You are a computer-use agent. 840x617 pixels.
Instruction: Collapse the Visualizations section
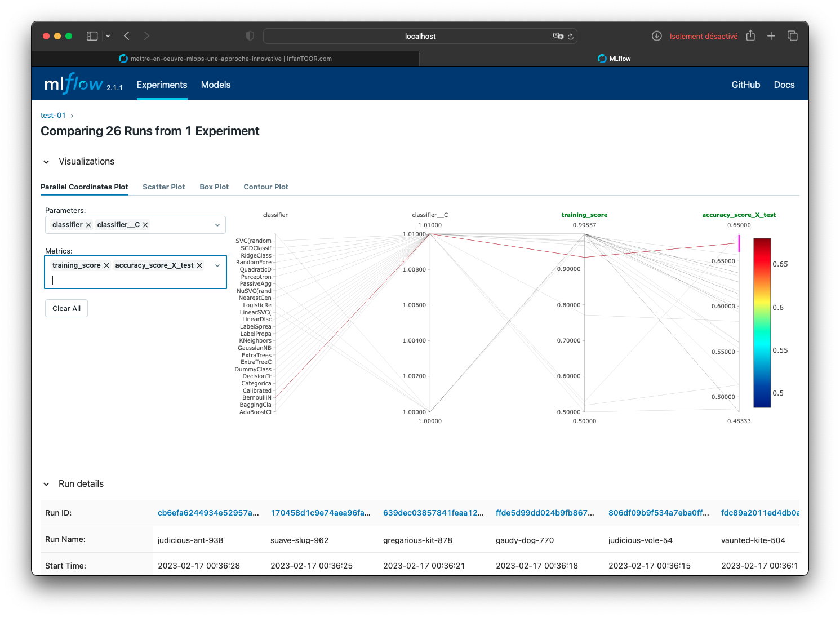click(x=46, y=162)
